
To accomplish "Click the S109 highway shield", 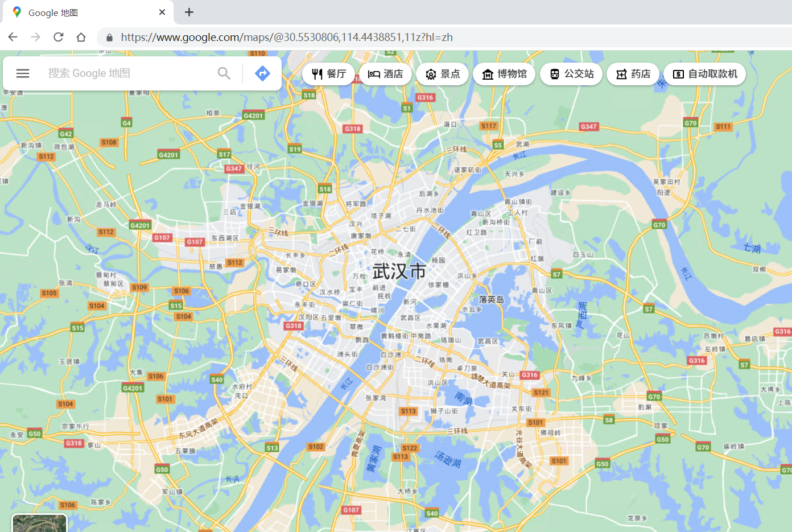I will pos(139,287).
